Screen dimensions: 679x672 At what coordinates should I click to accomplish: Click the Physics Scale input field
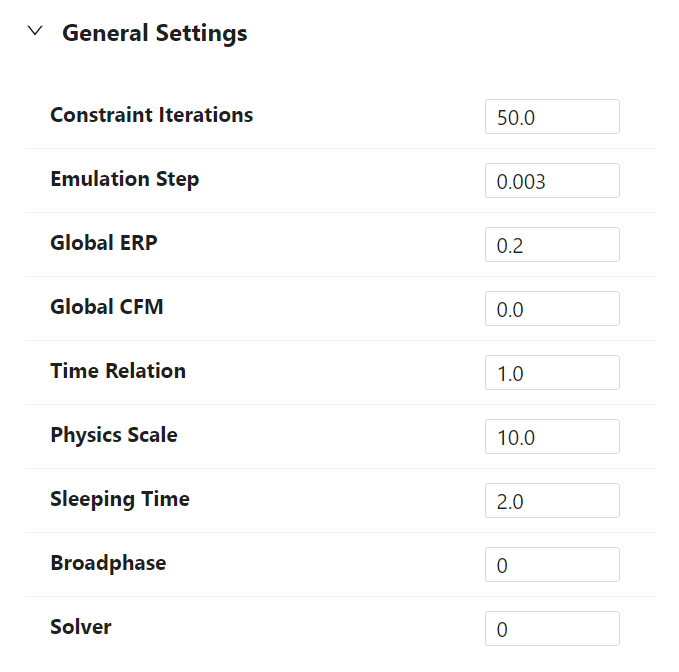[x=552, y=437]
